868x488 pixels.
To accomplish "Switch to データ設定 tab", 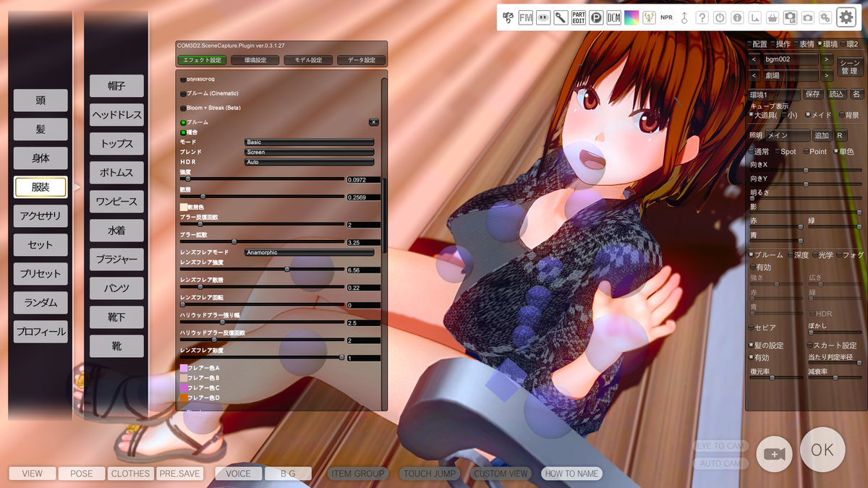I will (x=361, y=60).
